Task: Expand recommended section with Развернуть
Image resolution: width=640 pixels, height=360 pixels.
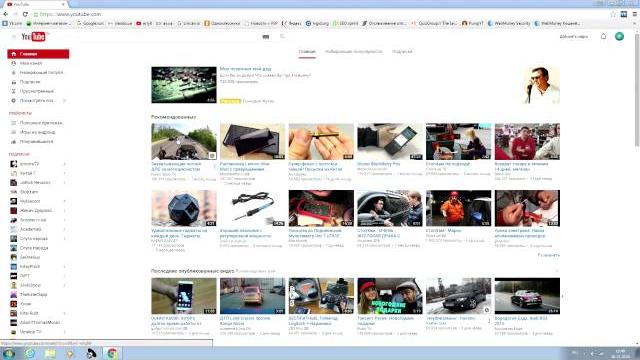Action: [549, 255]
